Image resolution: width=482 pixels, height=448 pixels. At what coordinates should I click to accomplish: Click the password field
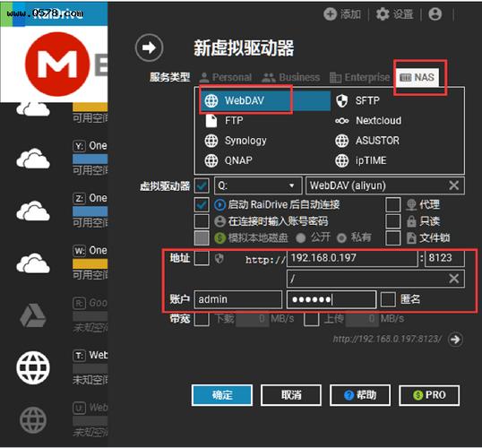click(331, 299)
